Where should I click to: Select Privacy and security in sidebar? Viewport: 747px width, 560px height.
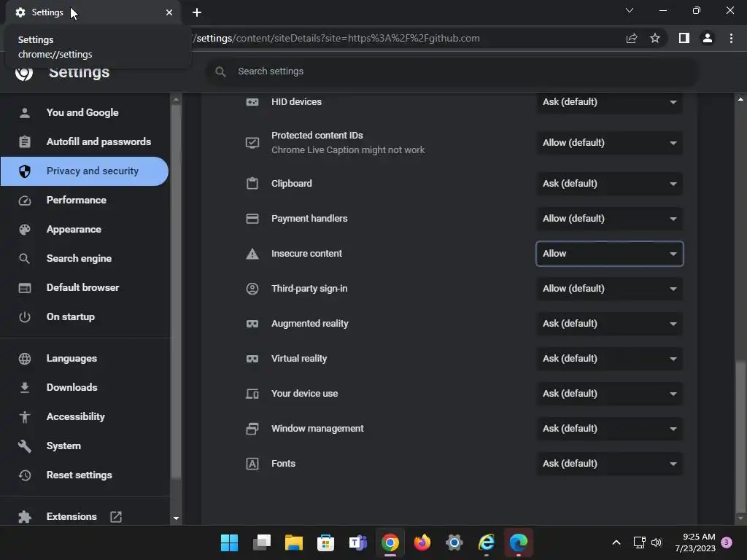pos(85,171)
